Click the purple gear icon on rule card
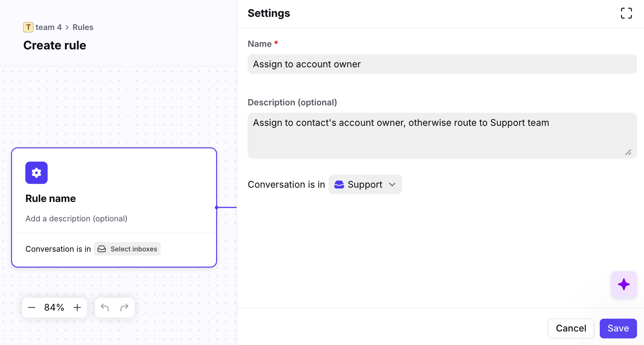The image size is (644, 345). click(36, 173)
